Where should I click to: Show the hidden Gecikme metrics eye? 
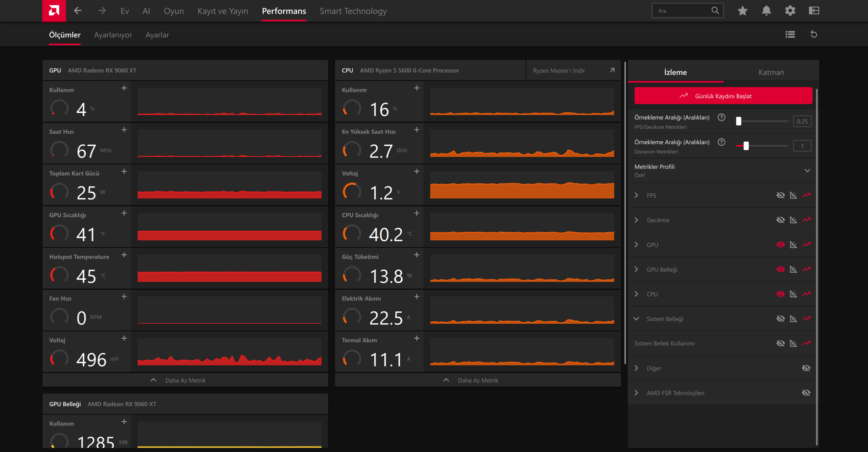[781, 220]
